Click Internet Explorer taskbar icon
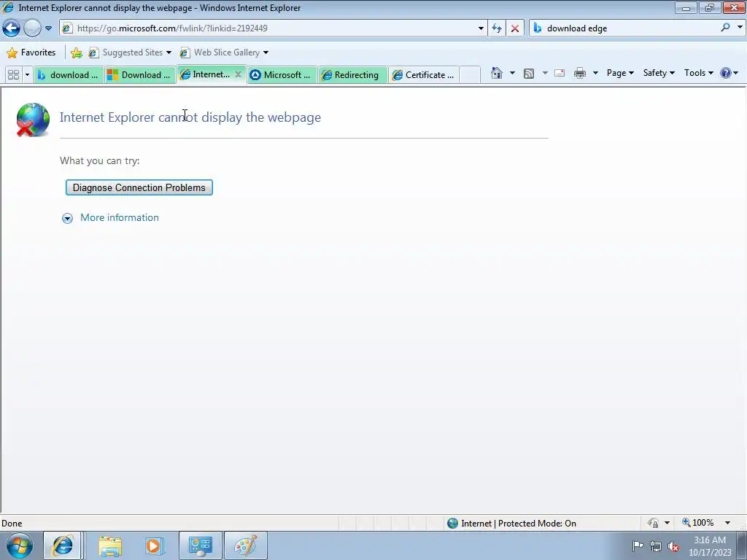This screenshot has height=560, width=747. pyautogui.click(x=63, y=545)
